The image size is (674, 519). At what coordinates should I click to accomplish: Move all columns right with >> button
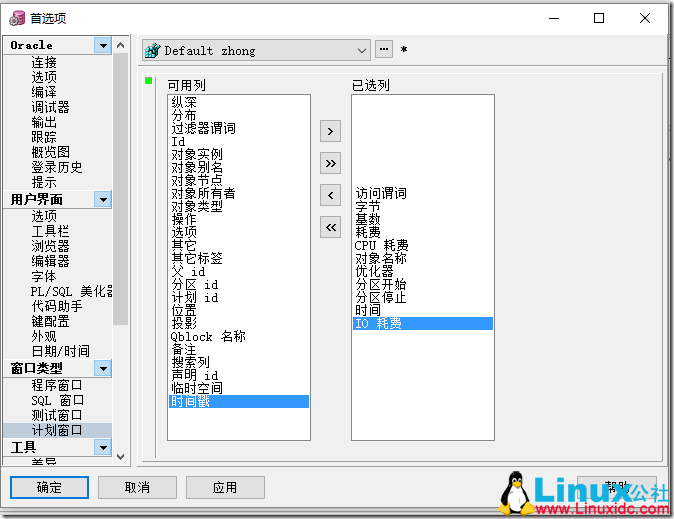point(330,163)
